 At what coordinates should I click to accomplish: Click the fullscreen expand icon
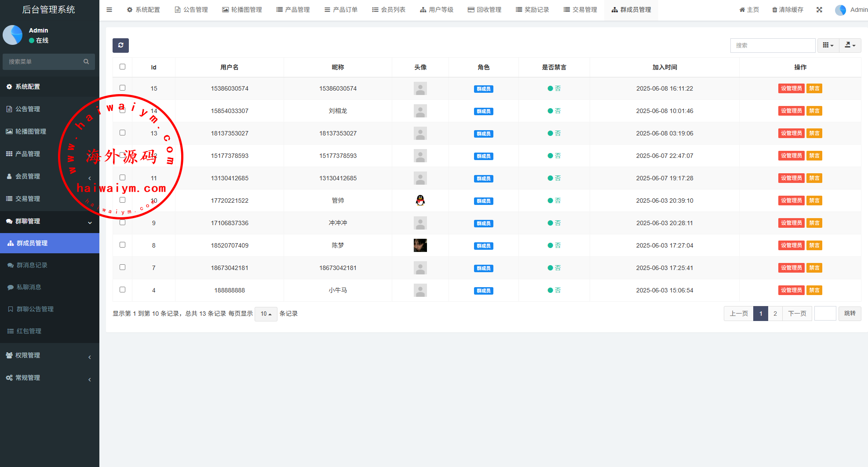point(819,10)
